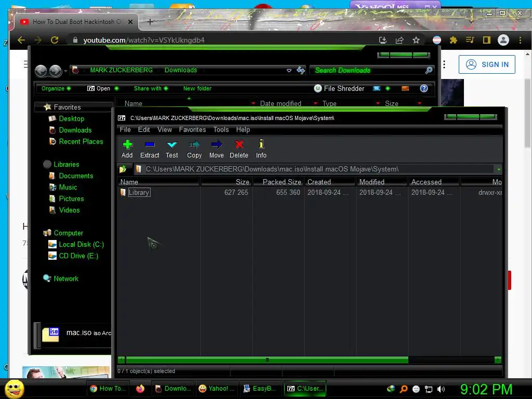Open Date modified column filter dropdown
532x399 pixels.
315,103
